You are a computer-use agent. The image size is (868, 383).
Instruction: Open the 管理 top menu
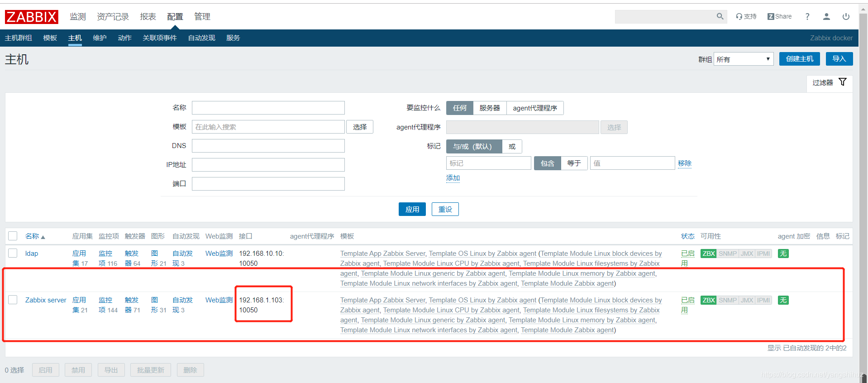click(202, 17)
